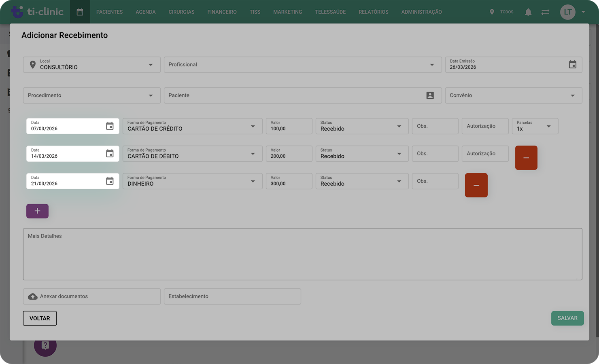Click the Valor 100,00 field
599x364 pixels.
(289, 126)
